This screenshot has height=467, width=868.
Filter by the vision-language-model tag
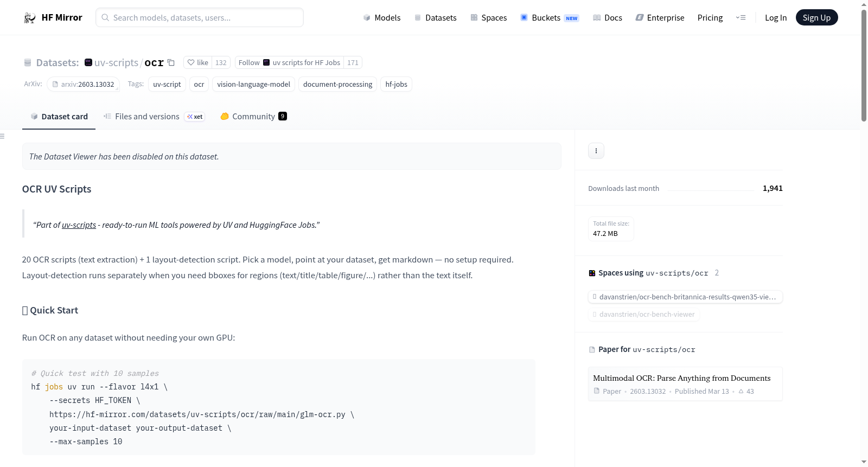pos(253,84)
